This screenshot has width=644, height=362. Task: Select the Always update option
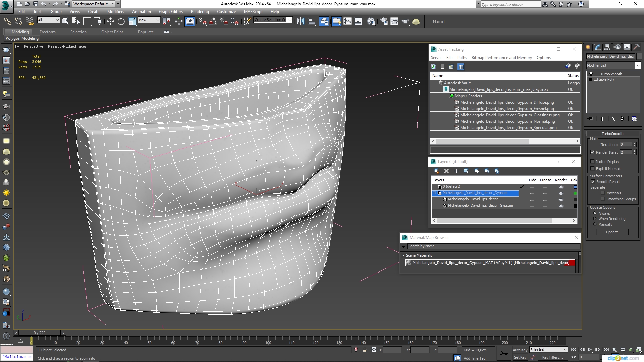pos(595,213)
